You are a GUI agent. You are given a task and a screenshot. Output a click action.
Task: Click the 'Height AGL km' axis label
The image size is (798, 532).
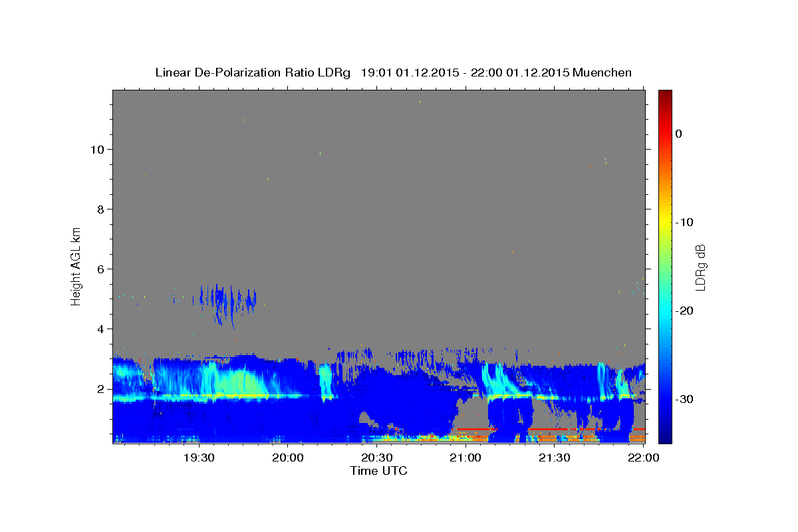(76, 265)
